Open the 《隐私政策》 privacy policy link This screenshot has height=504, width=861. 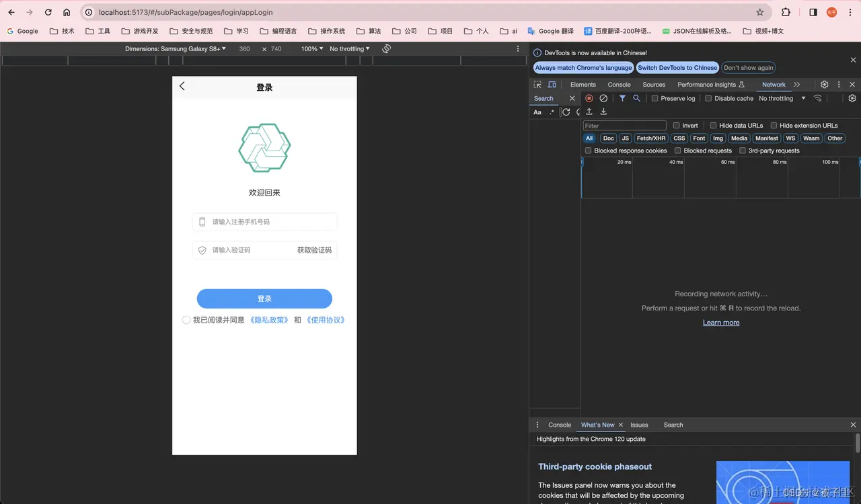[x=269, y=320]
